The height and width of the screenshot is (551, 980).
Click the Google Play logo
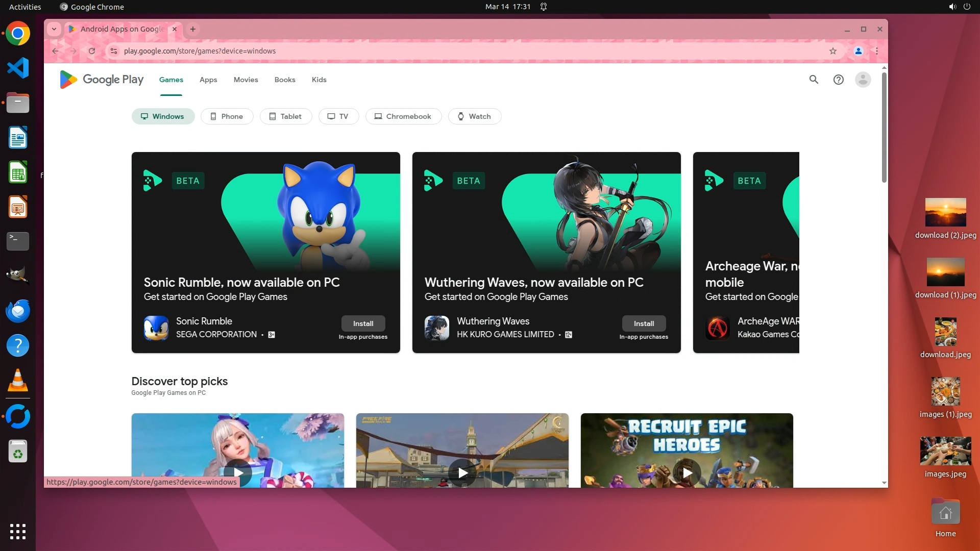(x=102, y=80)
